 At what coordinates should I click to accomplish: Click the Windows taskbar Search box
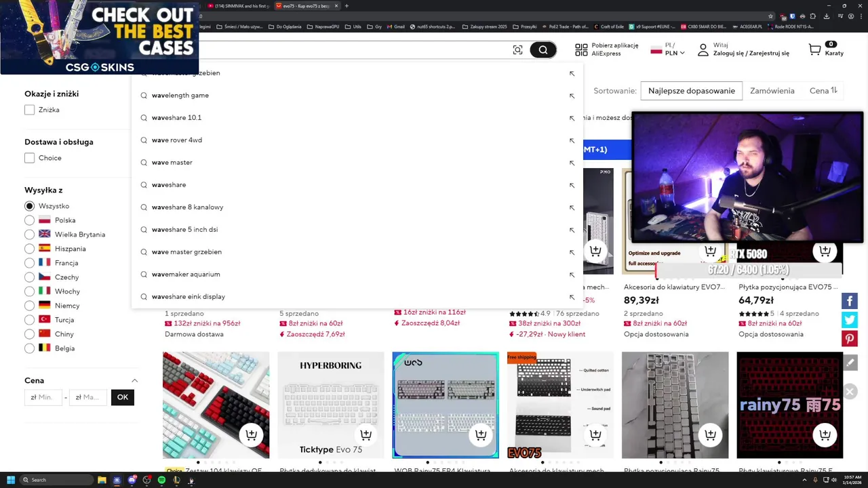56,480
